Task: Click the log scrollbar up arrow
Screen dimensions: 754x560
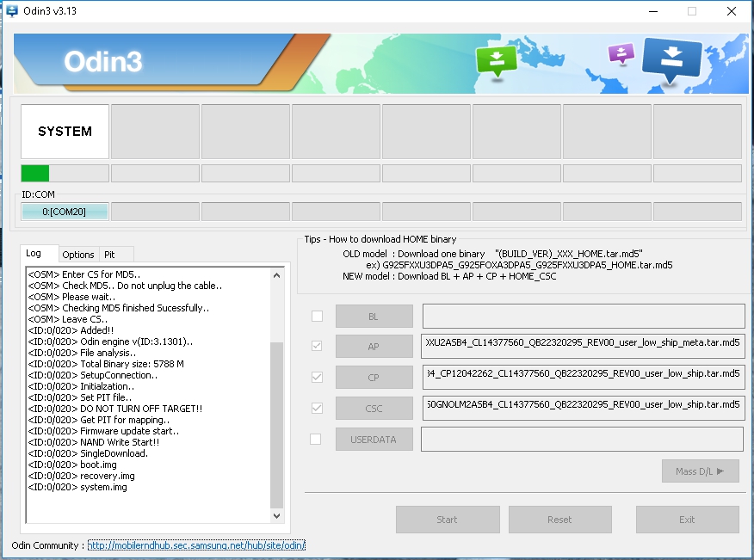Action: coord(276,275)
